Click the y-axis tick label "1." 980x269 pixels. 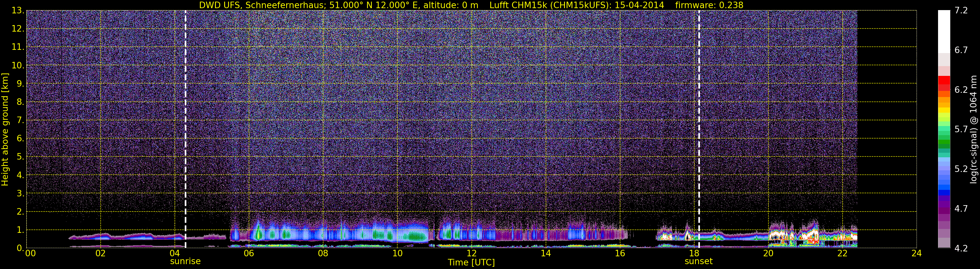tap(20, 230)
